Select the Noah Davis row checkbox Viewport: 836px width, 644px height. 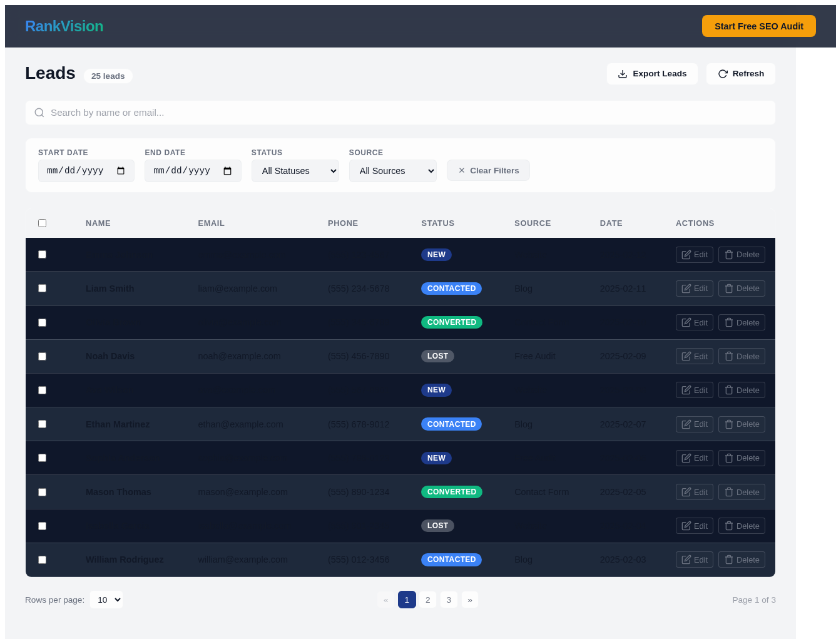pos(42,356)
